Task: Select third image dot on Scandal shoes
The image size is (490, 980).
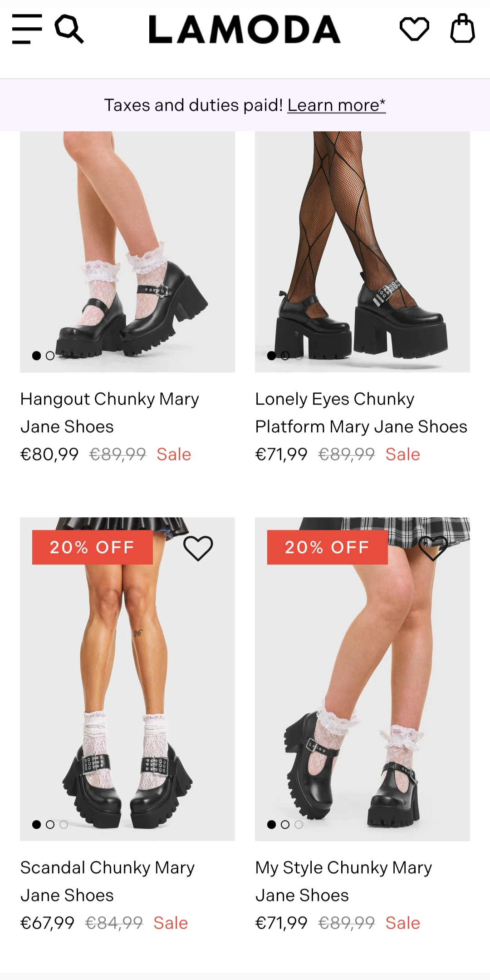Action: pyautogui.click(x=64, y=824)
